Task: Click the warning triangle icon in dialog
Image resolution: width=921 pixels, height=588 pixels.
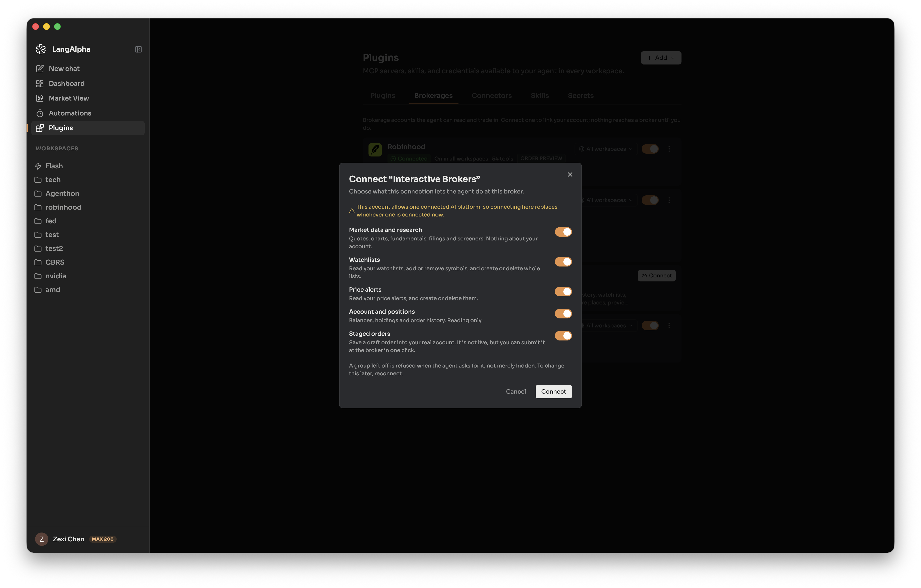Action: coord(351,211)
